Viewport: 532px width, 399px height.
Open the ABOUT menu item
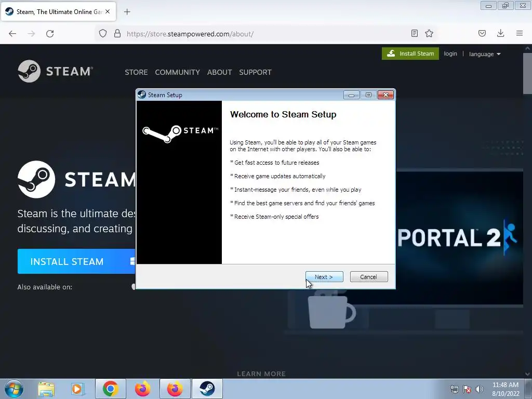(x=220, y=72)
